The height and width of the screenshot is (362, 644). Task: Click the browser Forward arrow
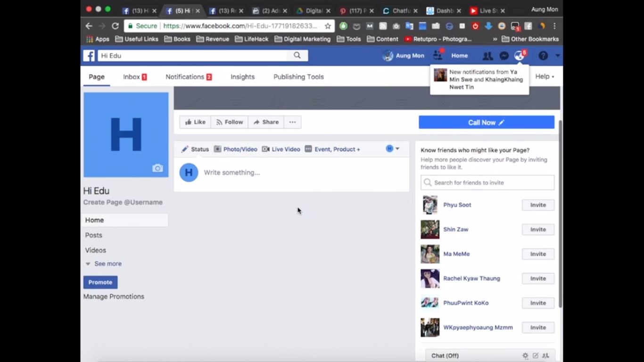[x=102, y=26]
